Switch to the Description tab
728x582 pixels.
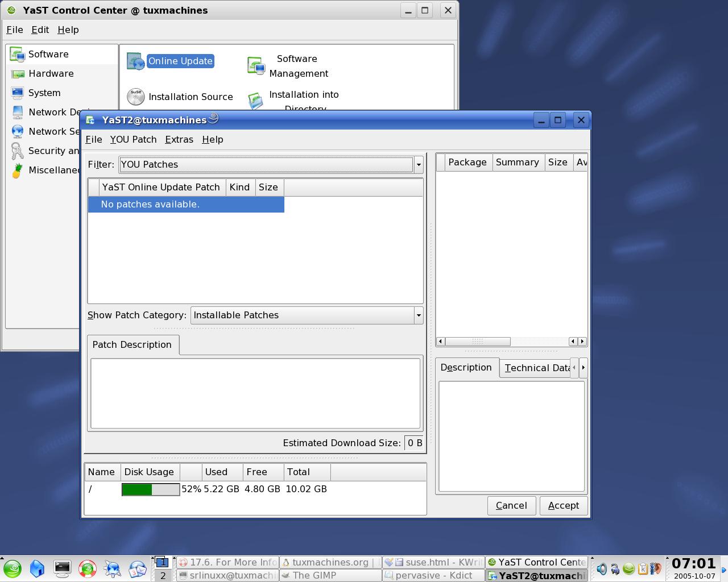point(466,367)
